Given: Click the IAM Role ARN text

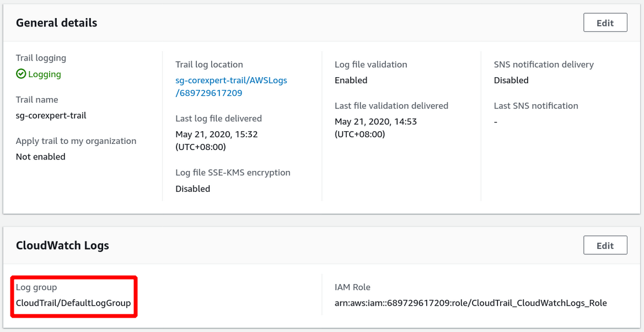Looking at the screenshot, I should point(470,303).
